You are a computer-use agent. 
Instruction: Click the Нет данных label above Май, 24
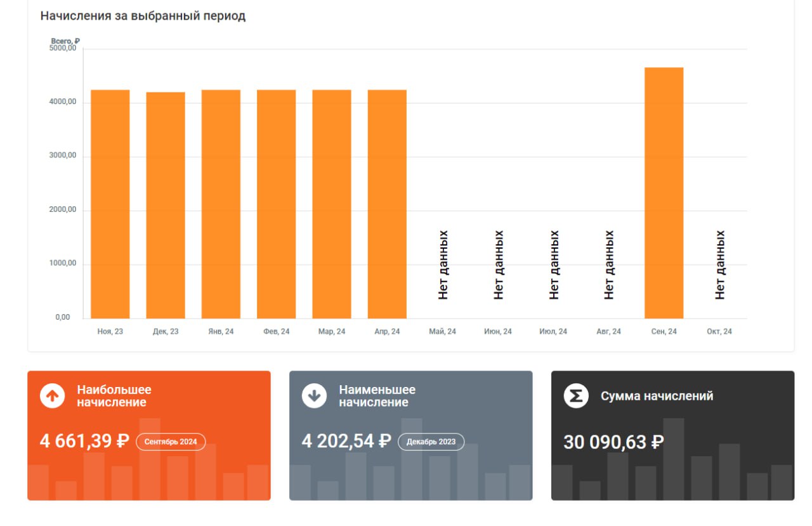tap(443, 265)
